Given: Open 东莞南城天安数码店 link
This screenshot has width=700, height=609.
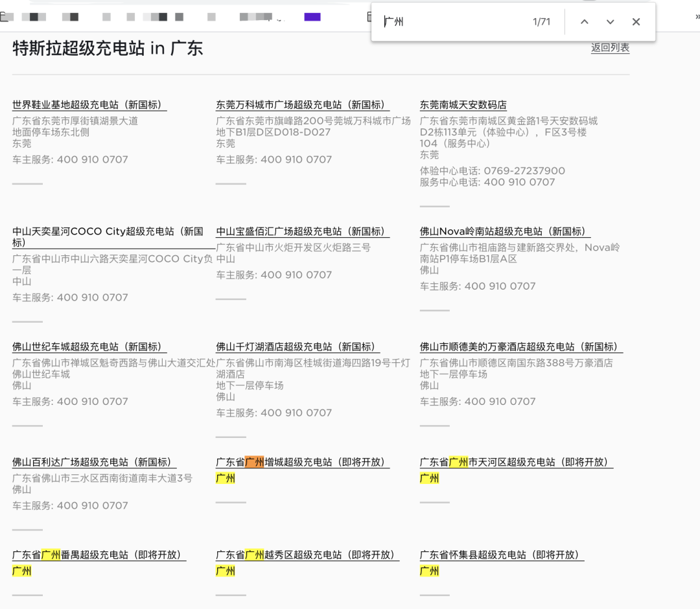Looking at the screenshot, I should (463, 105).
